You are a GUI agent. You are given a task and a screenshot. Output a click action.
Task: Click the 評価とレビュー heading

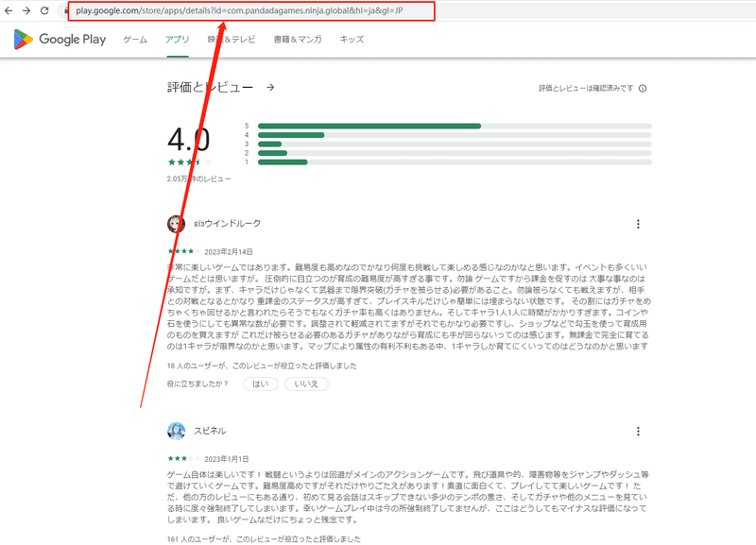[210, 87]
